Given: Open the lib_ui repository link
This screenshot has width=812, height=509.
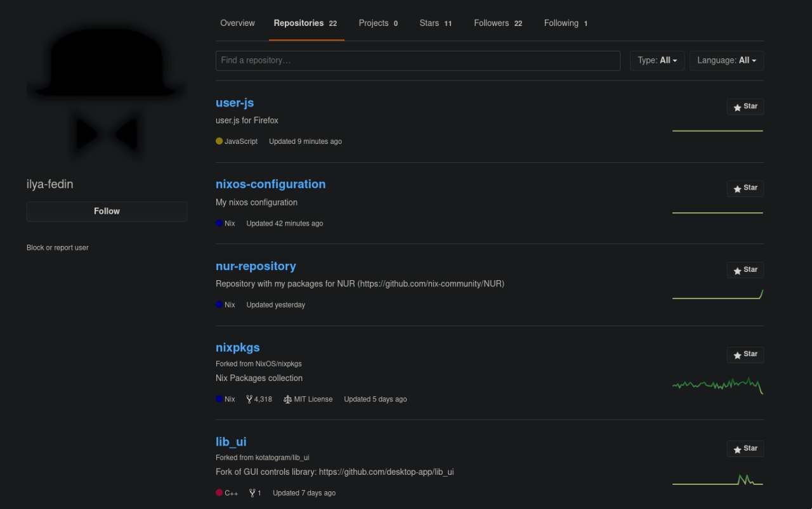Looking at the screenshot, I should [231, 441].
